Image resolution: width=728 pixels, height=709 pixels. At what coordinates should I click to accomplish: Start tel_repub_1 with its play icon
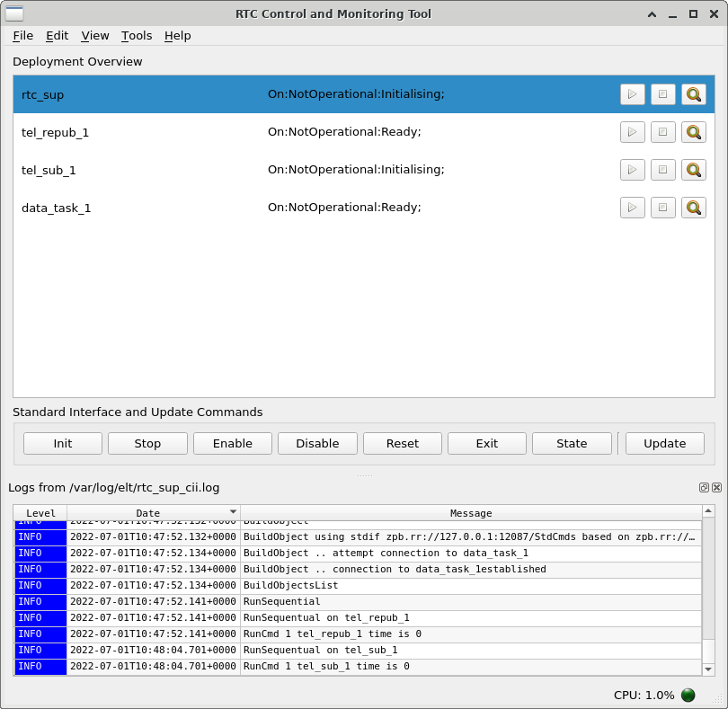633,132
